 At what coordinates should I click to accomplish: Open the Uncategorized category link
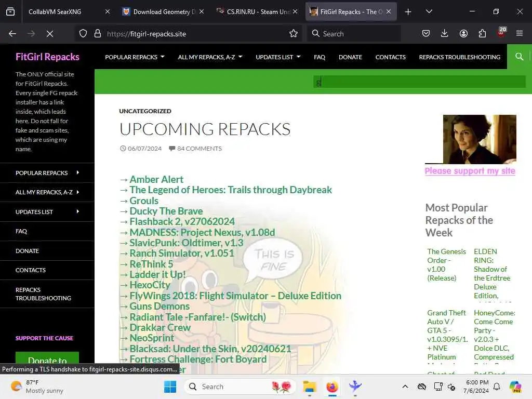[x=145, y=111]
